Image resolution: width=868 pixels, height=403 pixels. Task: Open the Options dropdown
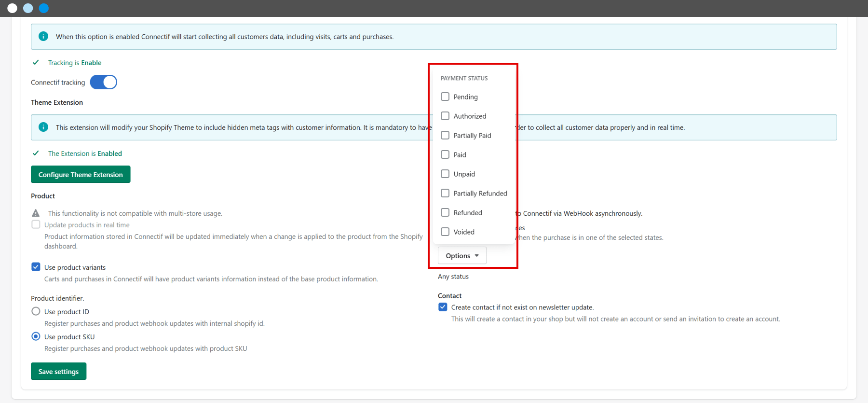(462, 256)
